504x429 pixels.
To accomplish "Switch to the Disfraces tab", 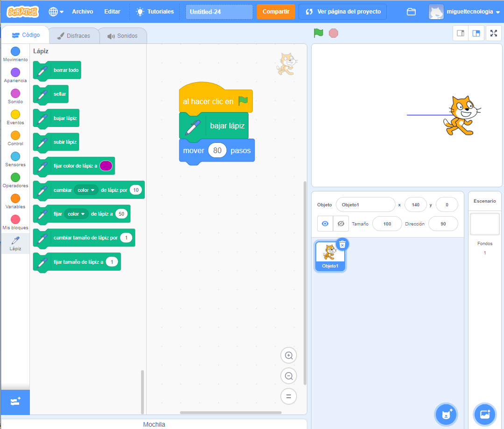I will pos(74,36).
